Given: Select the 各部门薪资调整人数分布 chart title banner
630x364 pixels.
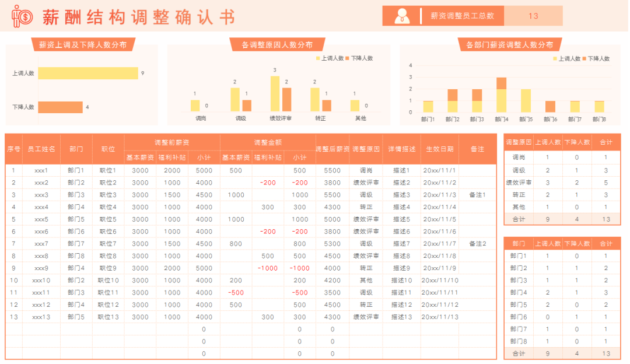Looking at the screenshot, I should point(509,45).
